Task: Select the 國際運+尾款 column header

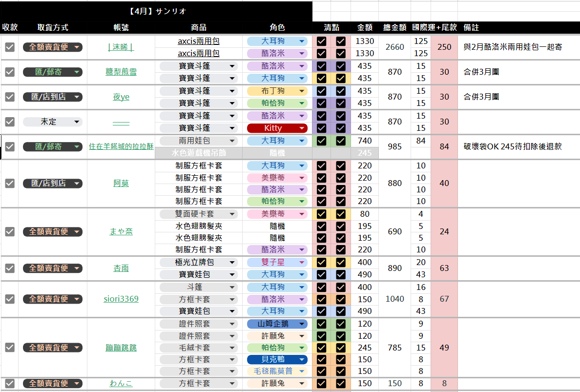Action: 434,27
